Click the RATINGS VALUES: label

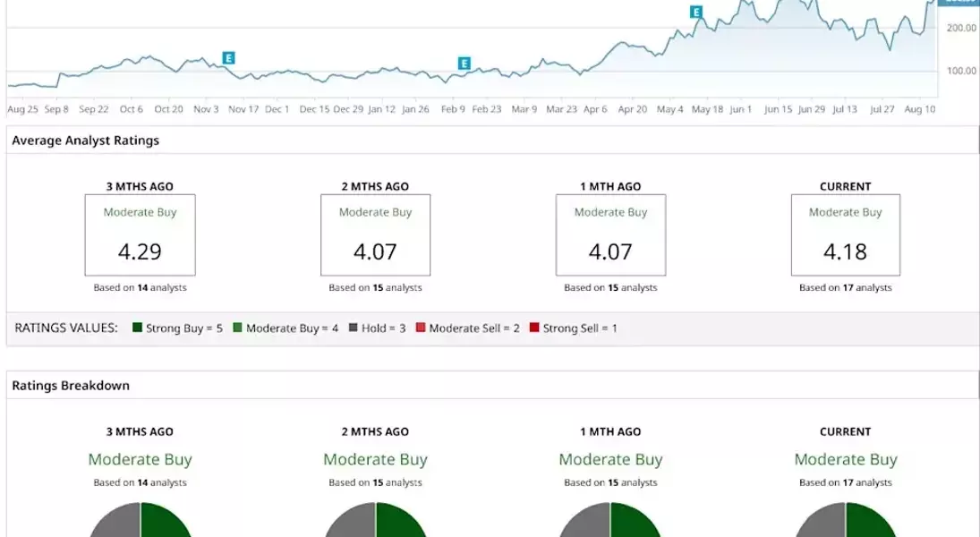(66, 328)
